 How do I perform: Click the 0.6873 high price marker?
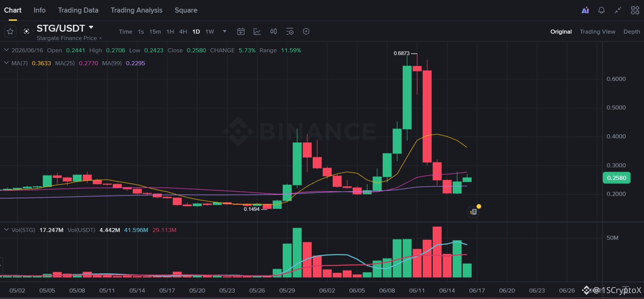(x=402, y=53)
